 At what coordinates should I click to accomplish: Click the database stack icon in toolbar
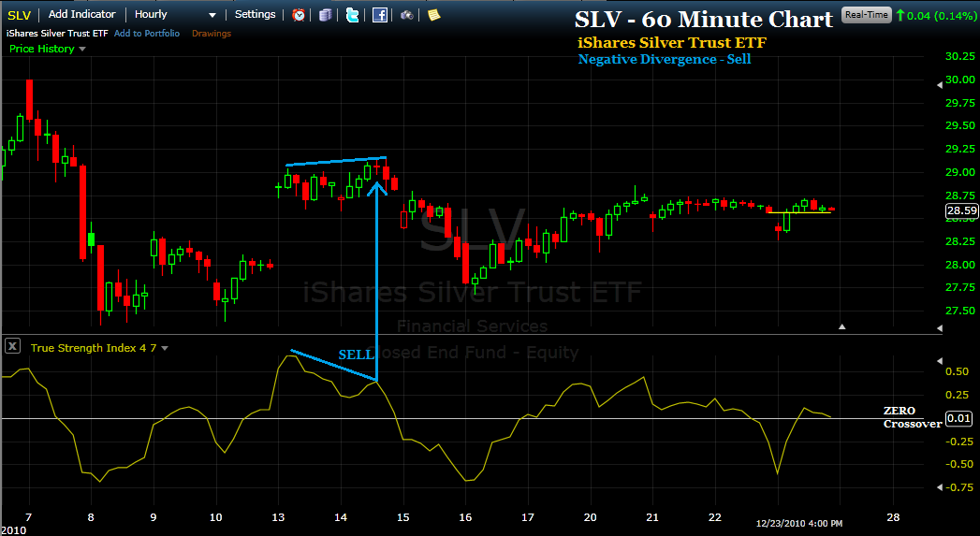325,15
